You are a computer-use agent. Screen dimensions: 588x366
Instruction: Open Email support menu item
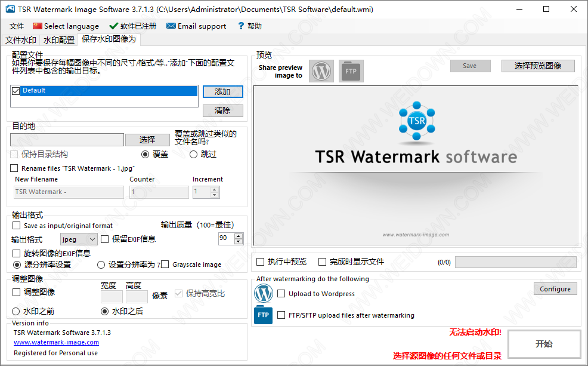click(196, 26)
